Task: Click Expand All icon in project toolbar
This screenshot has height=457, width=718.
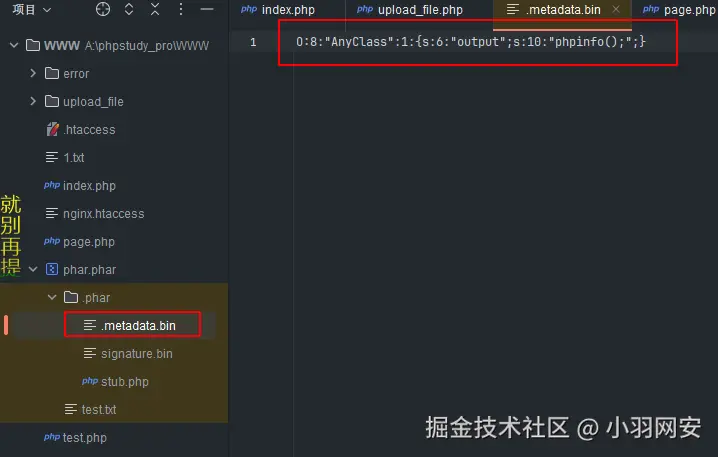Action: pos(129,9)
